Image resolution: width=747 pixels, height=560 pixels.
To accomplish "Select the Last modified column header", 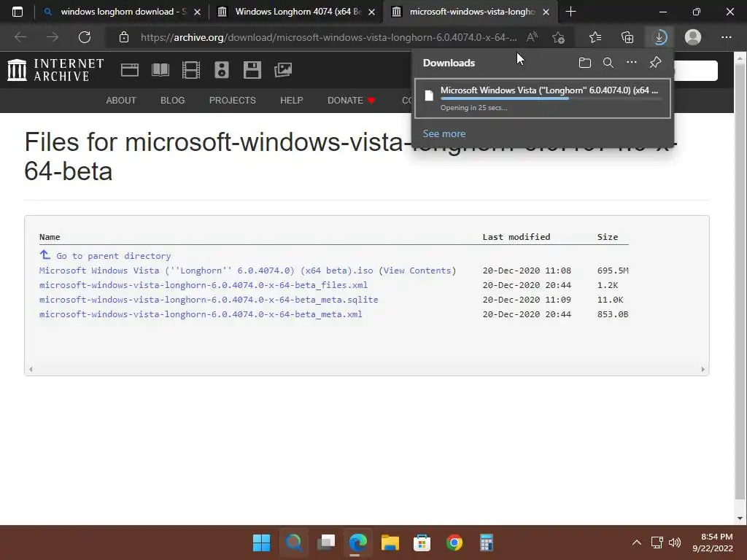I will (516, 237).
